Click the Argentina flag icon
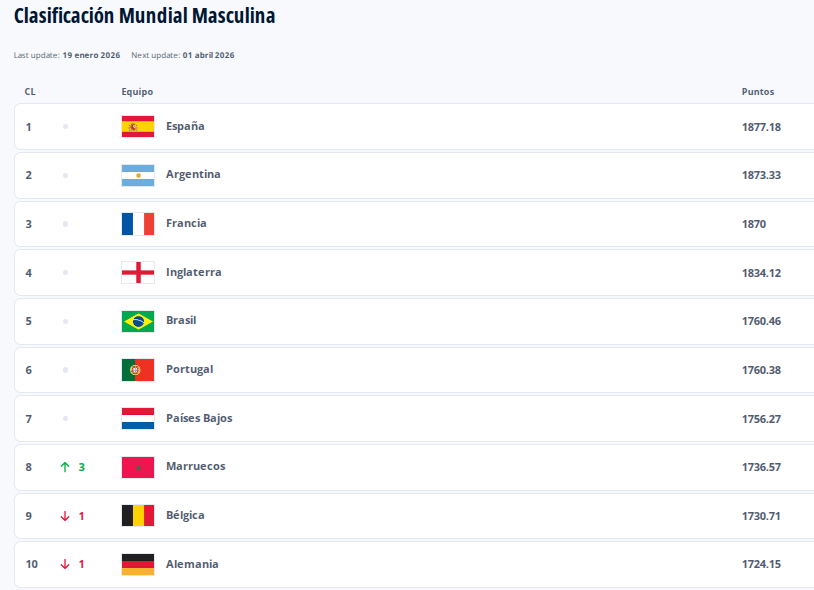The height and width of the screenshot is (590, 814). coord(137,175)
